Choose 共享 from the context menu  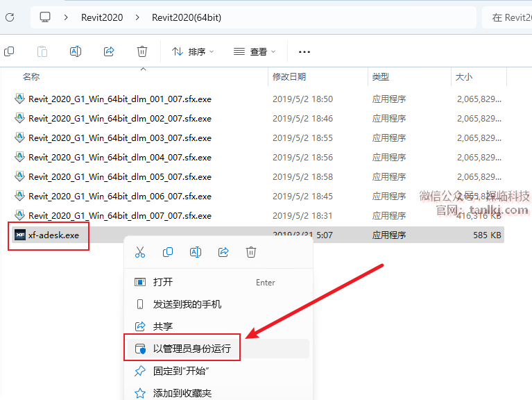pyautogui.click(x=217, y=326)
